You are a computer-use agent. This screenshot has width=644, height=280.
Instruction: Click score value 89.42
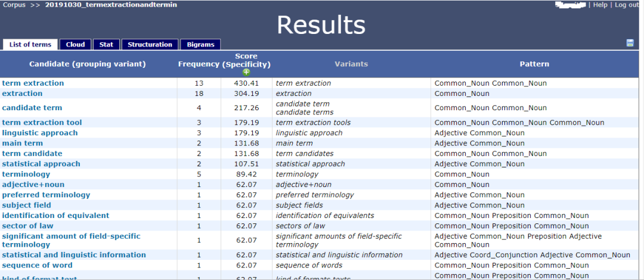click(246, 174)
